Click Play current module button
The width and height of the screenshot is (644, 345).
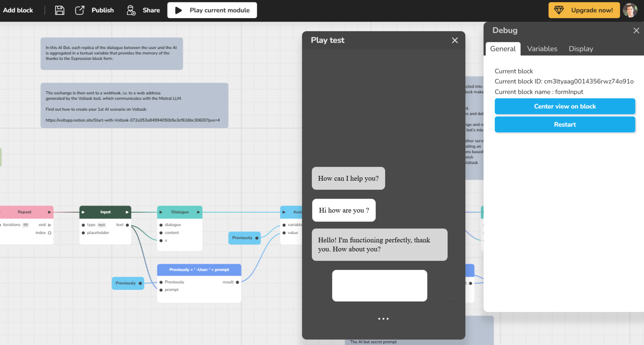pyautogui.click(x=212, y=10)
